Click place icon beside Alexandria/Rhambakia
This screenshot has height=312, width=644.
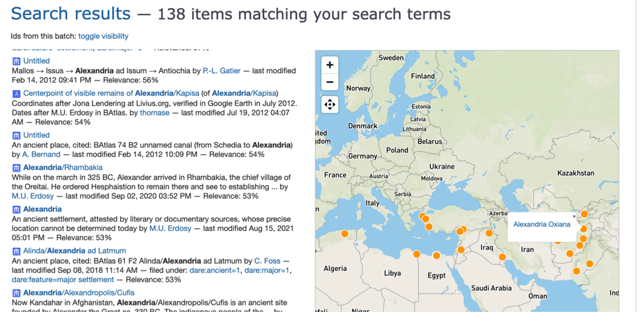pyautogui.click(x=17, y=168)
